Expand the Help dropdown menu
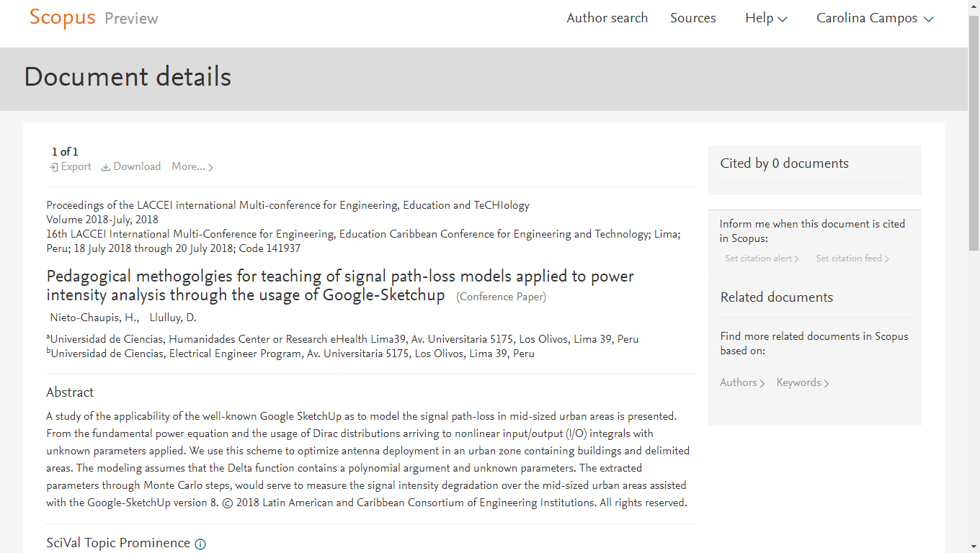The width and height of the screenshot is (980, 553). tap(766, 19)
